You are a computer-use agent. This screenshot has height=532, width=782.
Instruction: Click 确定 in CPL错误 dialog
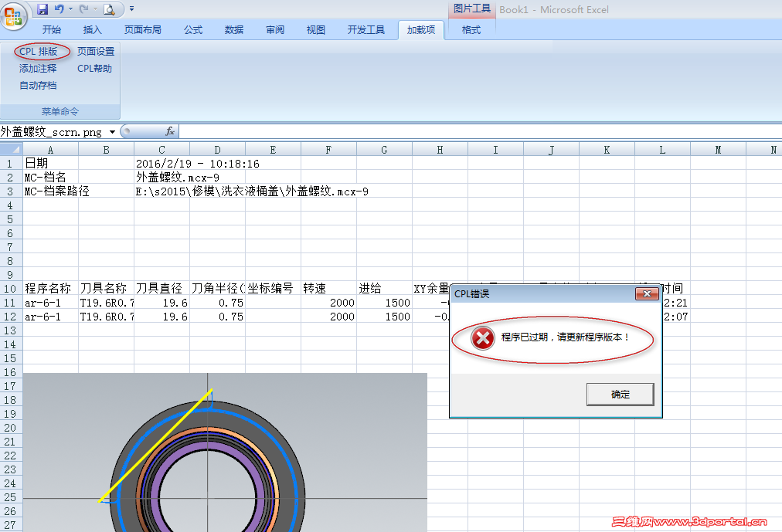pos(620,394)
